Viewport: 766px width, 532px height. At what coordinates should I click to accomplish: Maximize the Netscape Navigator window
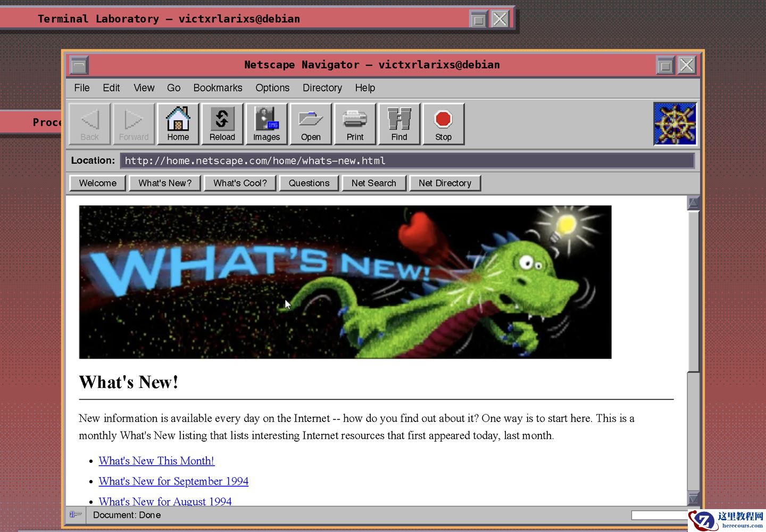pyautogui.click(x=665, y=65)
